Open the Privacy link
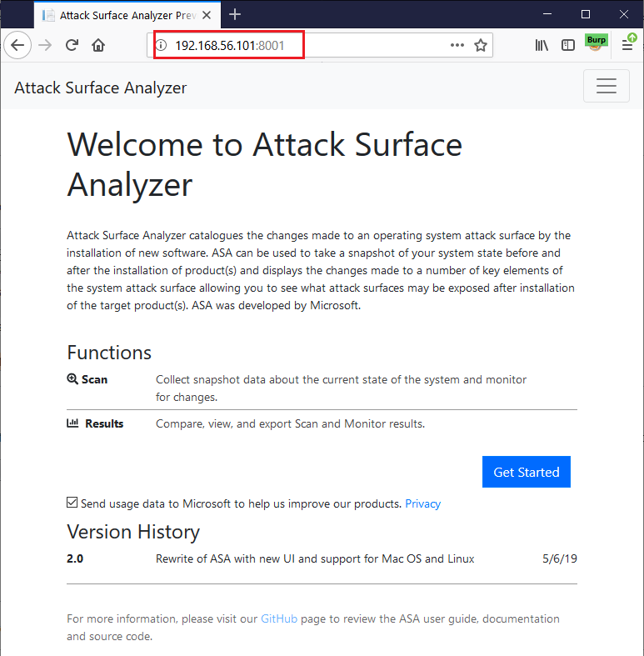 422,503
